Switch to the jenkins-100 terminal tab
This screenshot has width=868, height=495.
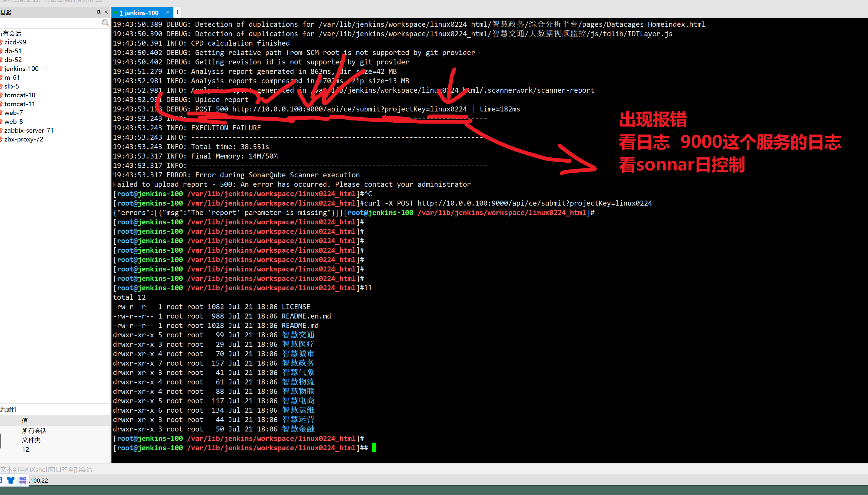pyautogui.click(x=139, y=13)
